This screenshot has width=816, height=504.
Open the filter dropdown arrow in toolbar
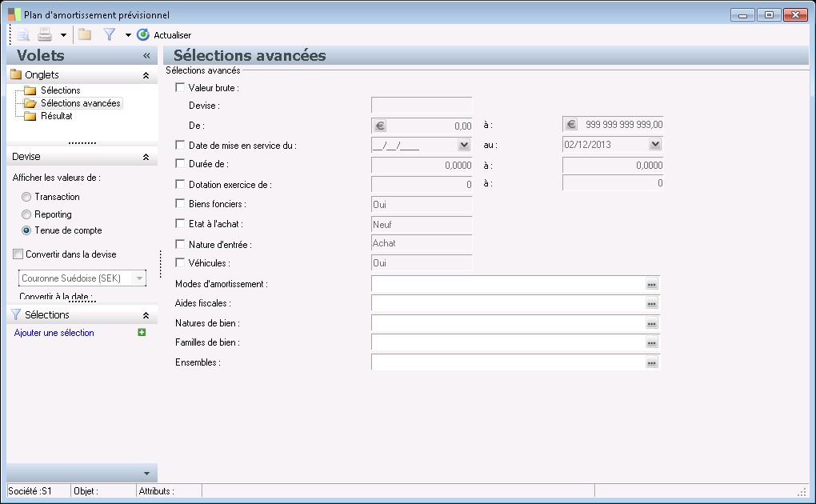click(128, 35)
